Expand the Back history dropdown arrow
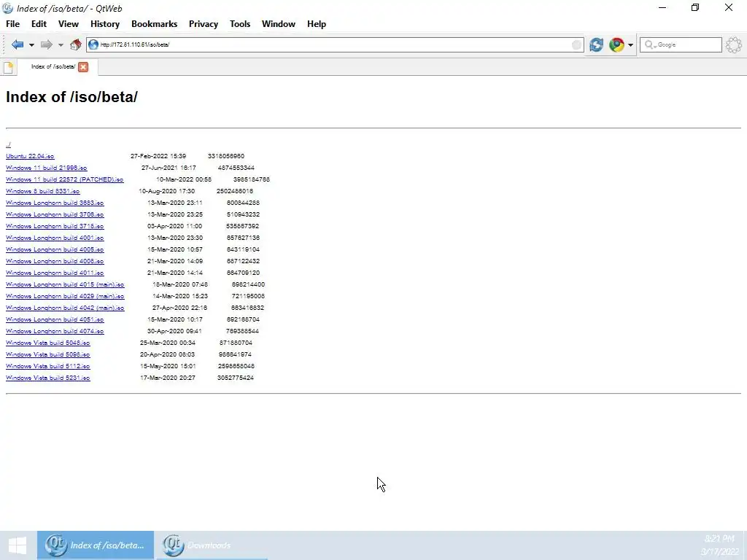 coord(31,45)
